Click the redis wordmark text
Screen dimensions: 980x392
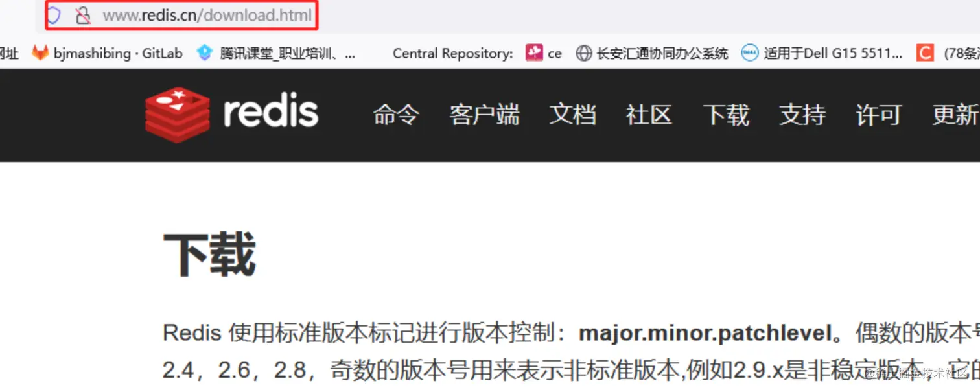pos(271,112)
